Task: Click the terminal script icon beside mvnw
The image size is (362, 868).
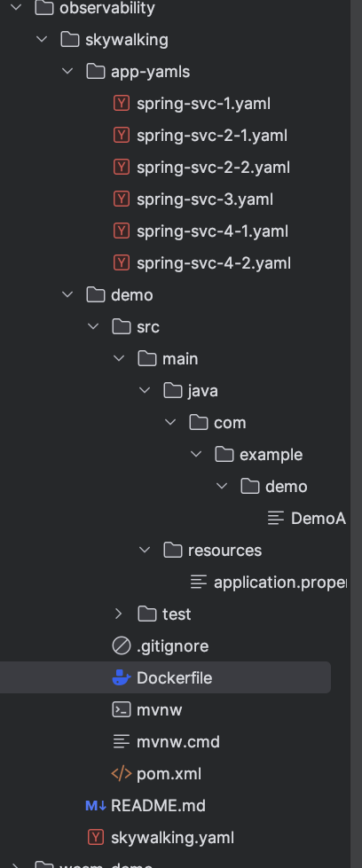Action: (x=122, y=709)
